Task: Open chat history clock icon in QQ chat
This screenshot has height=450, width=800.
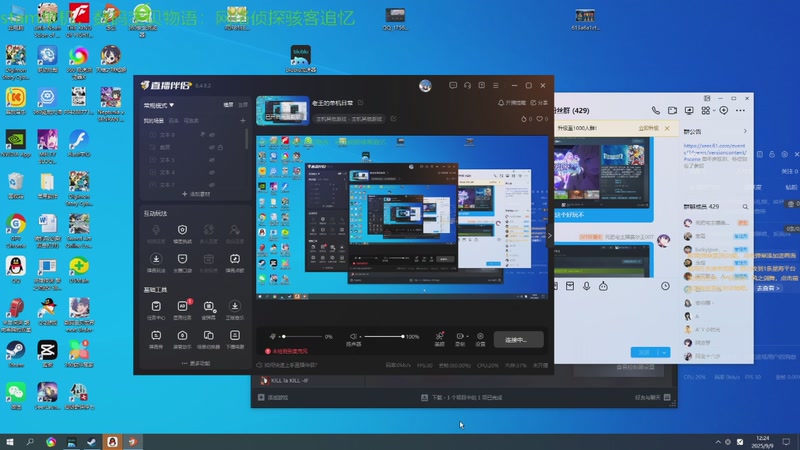Action: tap(665, 286)
